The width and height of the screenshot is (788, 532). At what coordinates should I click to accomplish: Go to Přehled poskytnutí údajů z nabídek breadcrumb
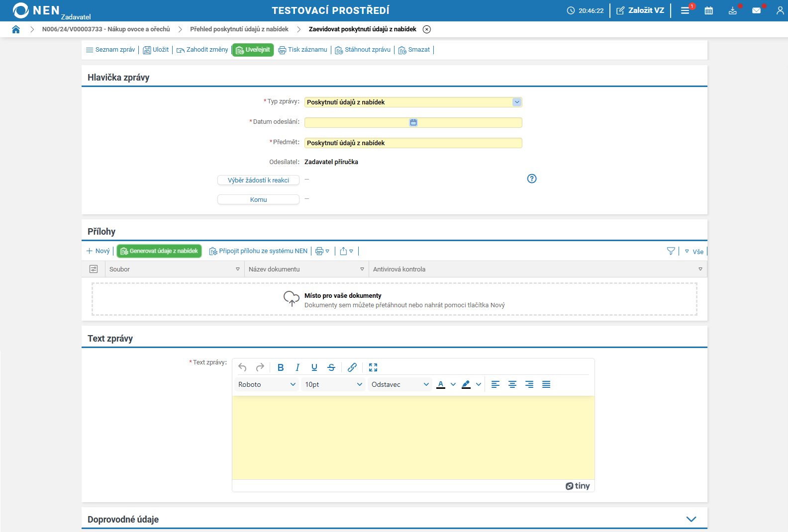click(x=239, y=29)
